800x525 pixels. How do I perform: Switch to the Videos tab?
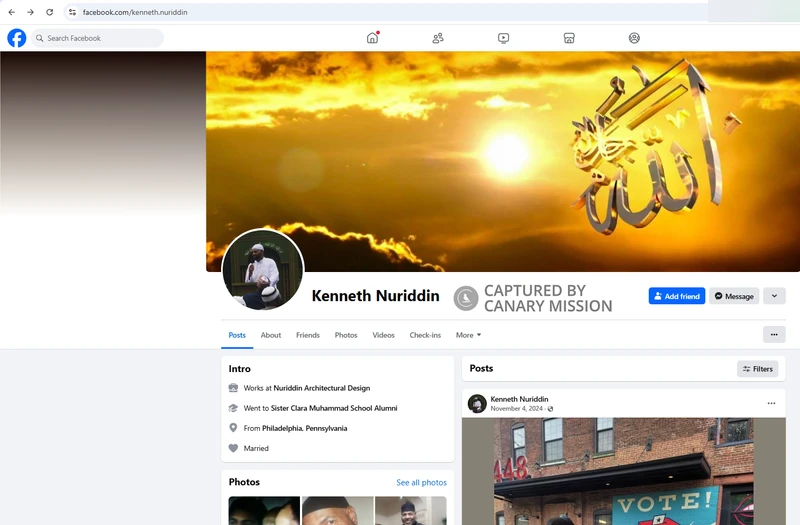coord(383,335)
